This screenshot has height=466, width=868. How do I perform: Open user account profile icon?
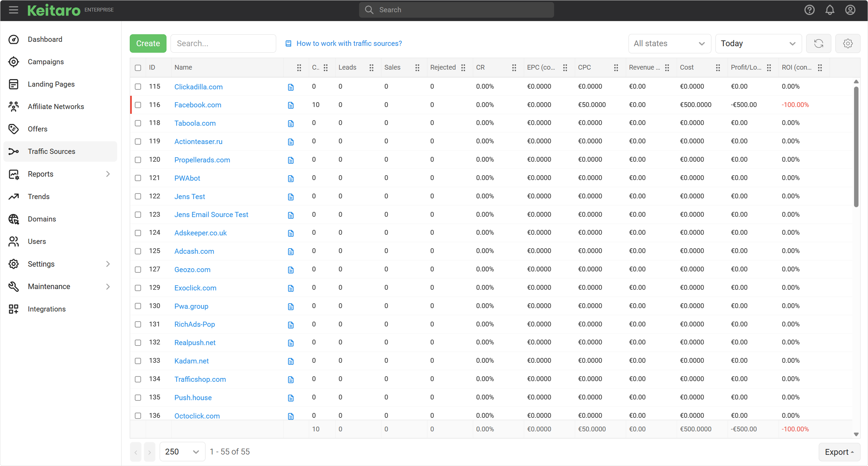coord(850,10)
